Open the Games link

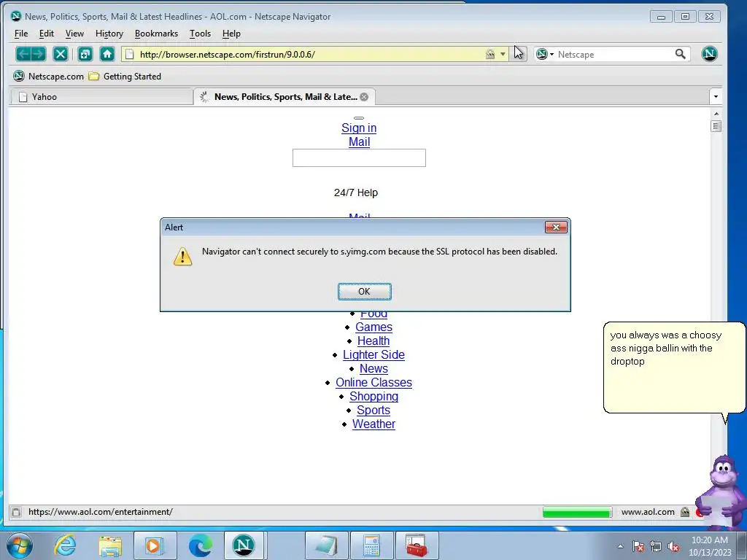[374, 327]
